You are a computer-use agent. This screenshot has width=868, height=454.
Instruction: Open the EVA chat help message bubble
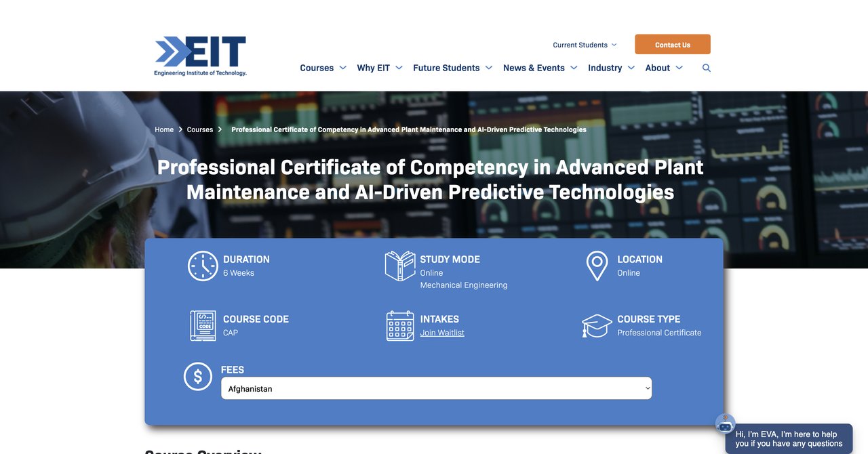click(x=789, y=439)
